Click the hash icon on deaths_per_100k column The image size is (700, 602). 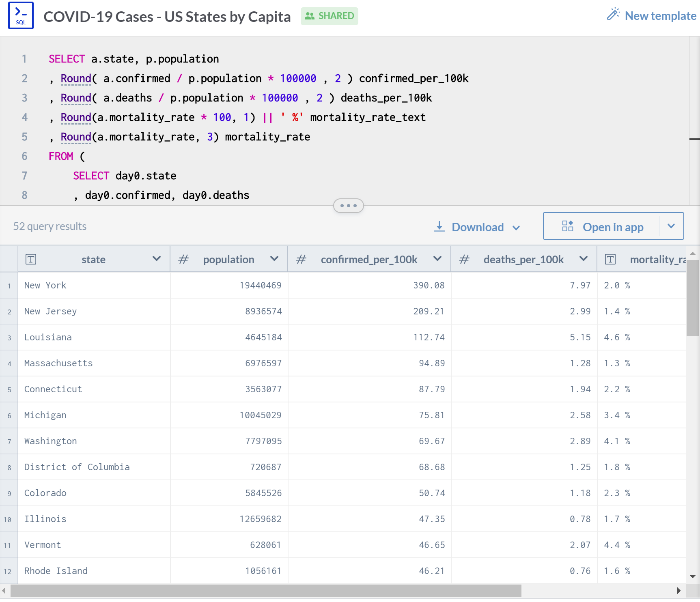click(x=464, y=259)
